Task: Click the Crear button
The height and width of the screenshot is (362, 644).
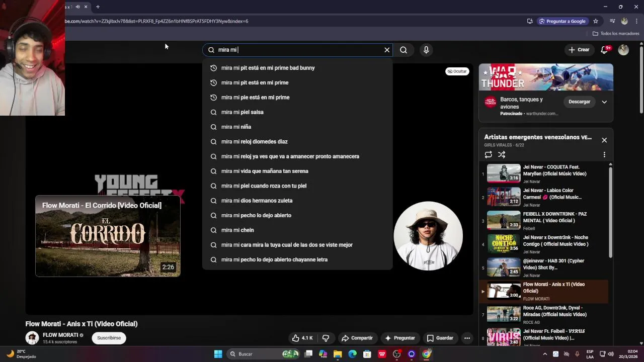Action: pos(579,50)
